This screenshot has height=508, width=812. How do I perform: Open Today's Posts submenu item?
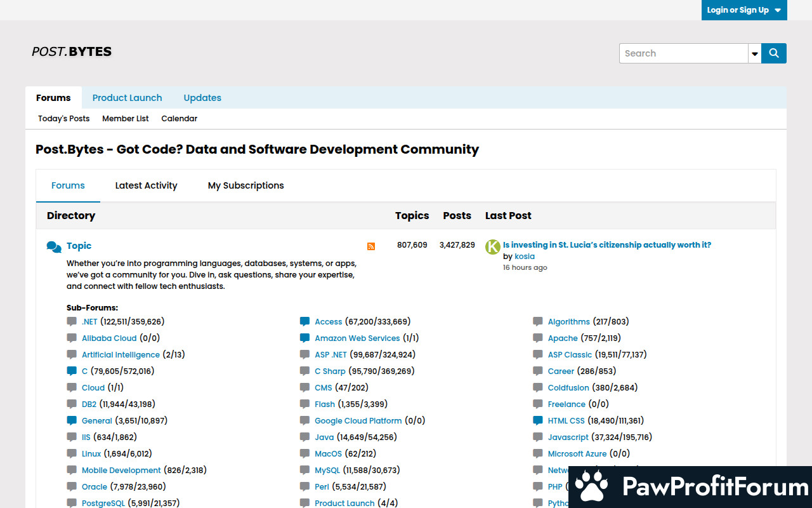(63, 119)
